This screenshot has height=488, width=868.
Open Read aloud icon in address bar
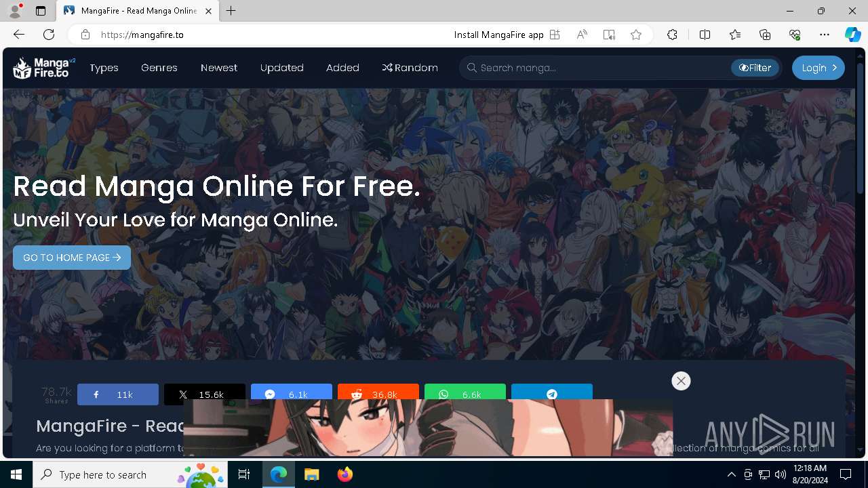(582, 35)
